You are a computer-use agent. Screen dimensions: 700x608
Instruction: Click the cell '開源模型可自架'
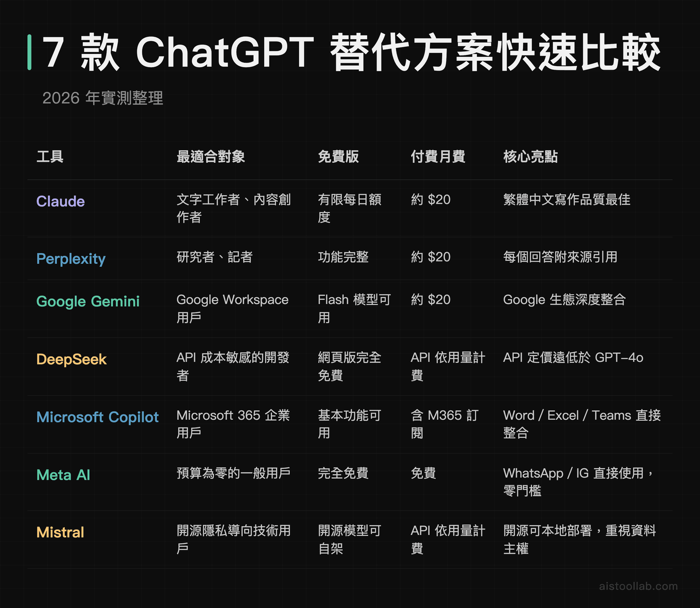(x=350, y=539)
